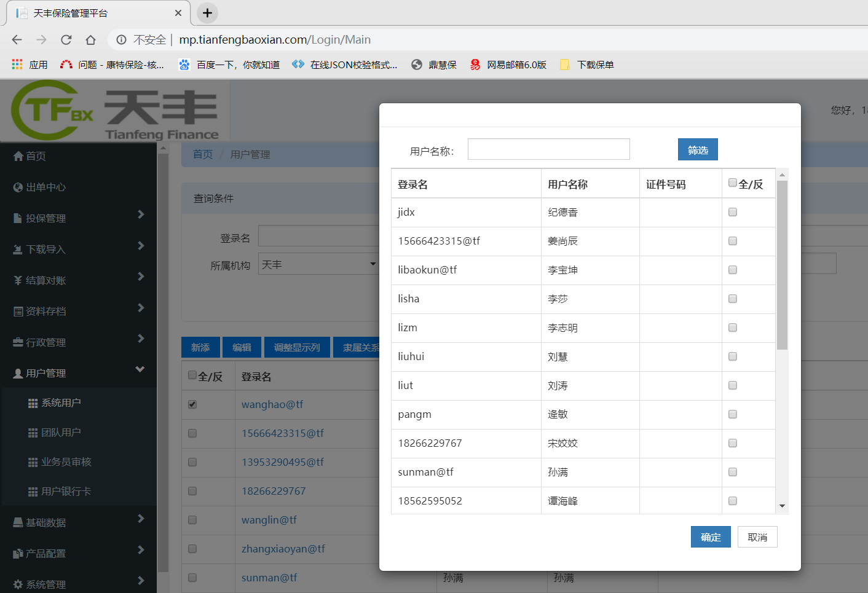
Task: Click the dialog scrollbar down arrow
Action: (x=782, y=506)
